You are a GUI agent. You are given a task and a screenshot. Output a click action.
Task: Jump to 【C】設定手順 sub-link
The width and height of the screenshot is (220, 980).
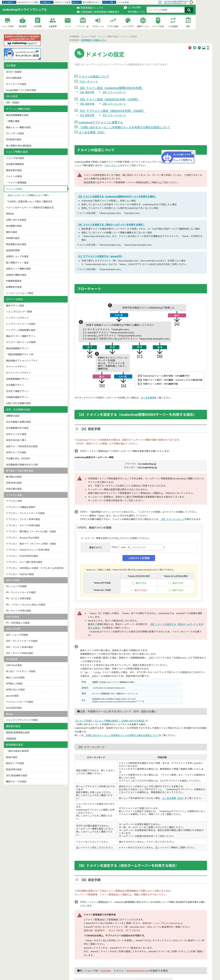(x=87, y=115)
